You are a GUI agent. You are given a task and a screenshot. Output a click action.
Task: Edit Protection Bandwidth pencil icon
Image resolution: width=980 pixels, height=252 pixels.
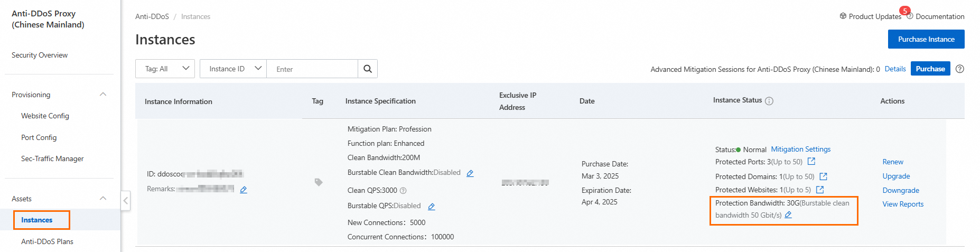788,215
